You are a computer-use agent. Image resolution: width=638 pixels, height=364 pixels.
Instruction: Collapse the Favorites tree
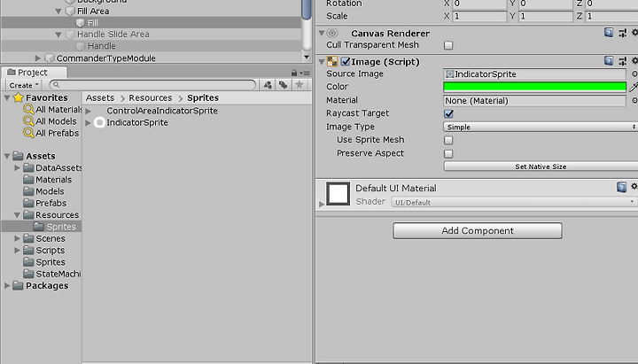[7, 97]
